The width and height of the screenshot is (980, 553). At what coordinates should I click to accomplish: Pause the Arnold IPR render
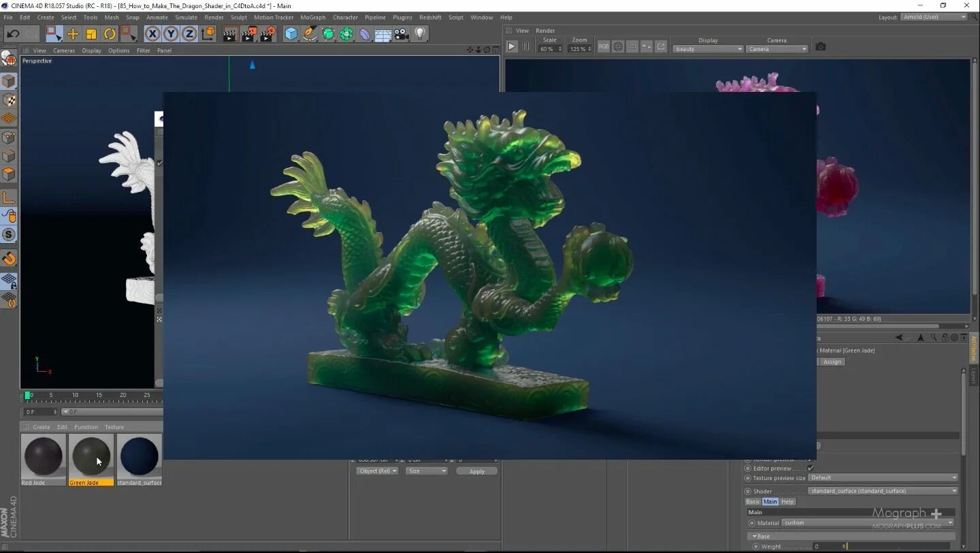pos(525,46)
